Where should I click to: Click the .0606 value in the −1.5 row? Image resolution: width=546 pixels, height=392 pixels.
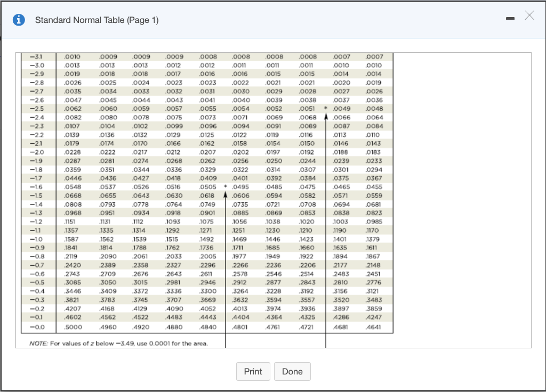pyautogui.click(x=240, y=196)
